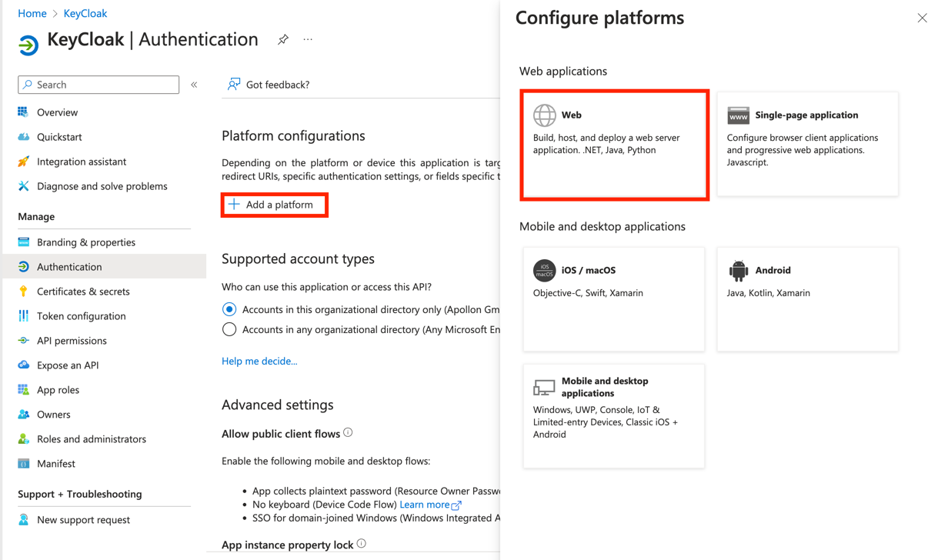Select accounts in this organizational directory only
Screen dimensions: 948x560
pyautogui.click(x=229, y=309)
